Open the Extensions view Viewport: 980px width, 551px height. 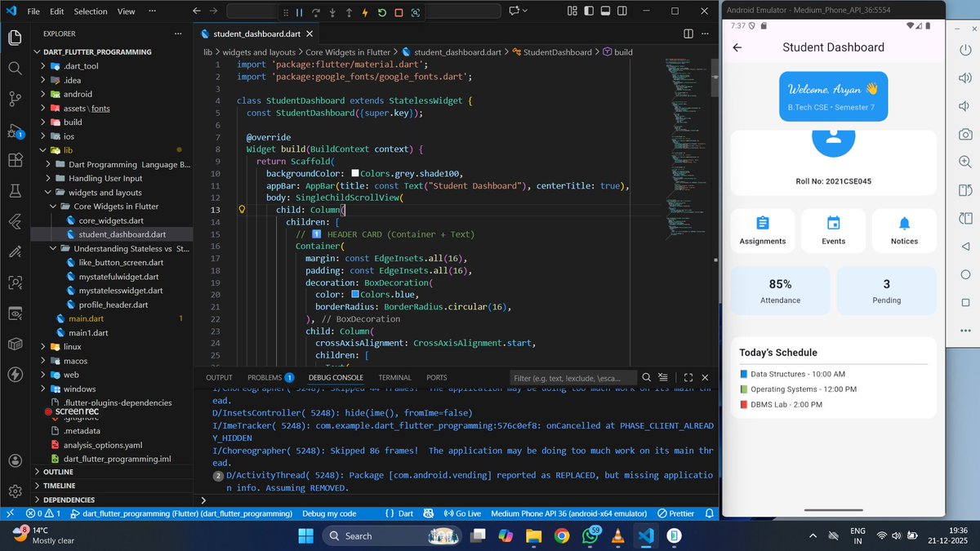point(15,160)
